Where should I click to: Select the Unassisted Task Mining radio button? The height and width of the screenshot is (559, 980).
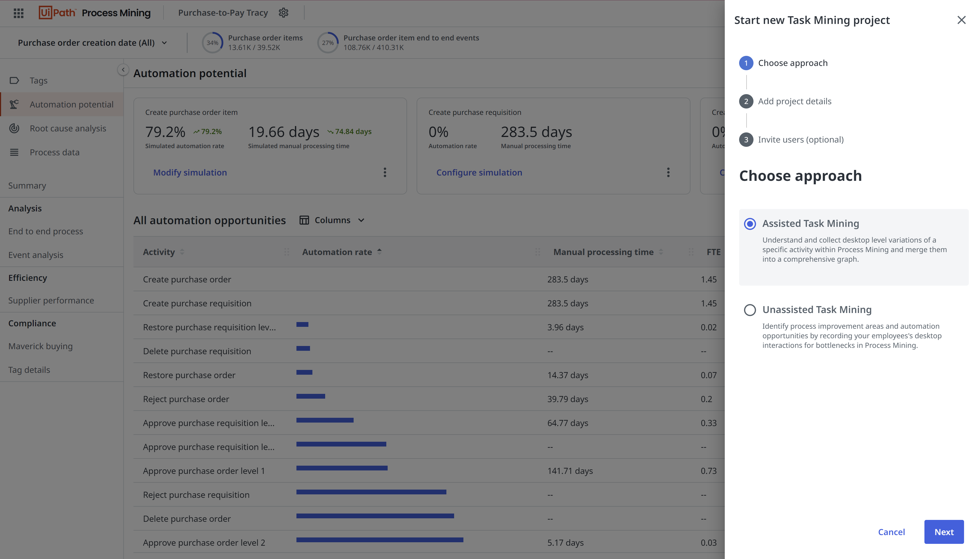pyautogui.click(x=750, y=310)
